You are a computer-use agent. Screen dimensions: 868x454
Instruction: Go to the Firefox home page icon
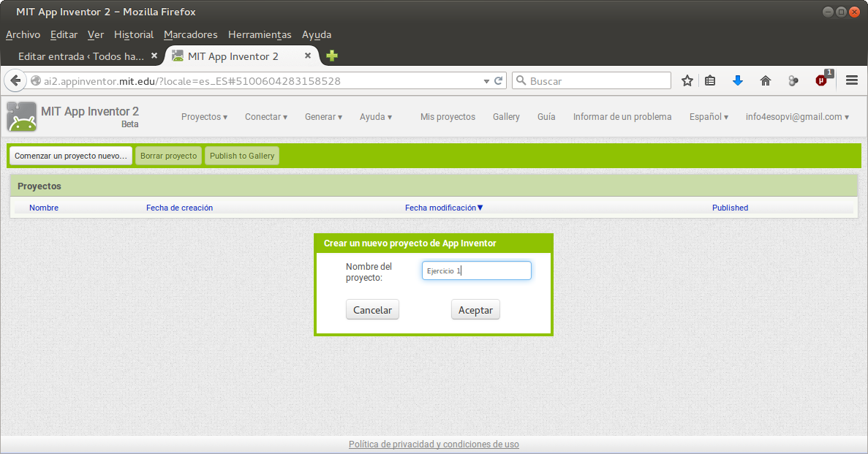tap(766, 81)
